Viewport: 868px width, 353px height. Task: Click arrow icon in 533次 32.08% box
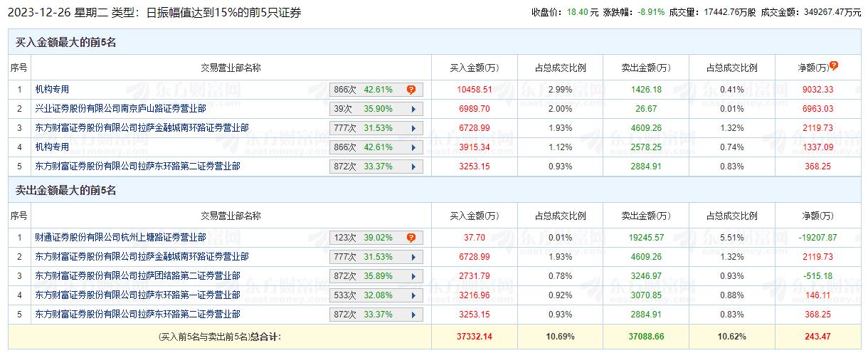coord(412,295)
